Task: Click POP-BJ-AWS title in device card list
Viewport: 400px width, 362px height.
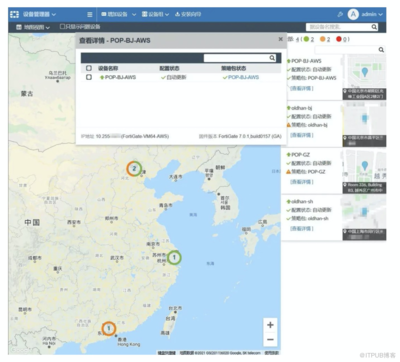Action: (306, 61)
